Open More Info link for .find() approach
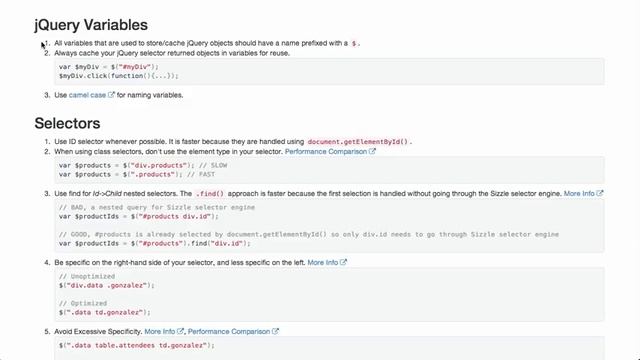 tap(579, 193)
